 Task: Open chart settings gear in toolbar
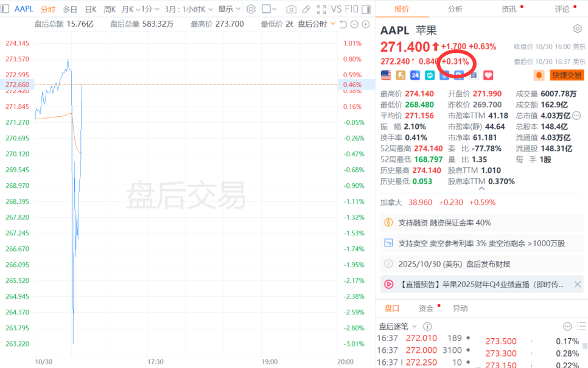tap(251, 9)
